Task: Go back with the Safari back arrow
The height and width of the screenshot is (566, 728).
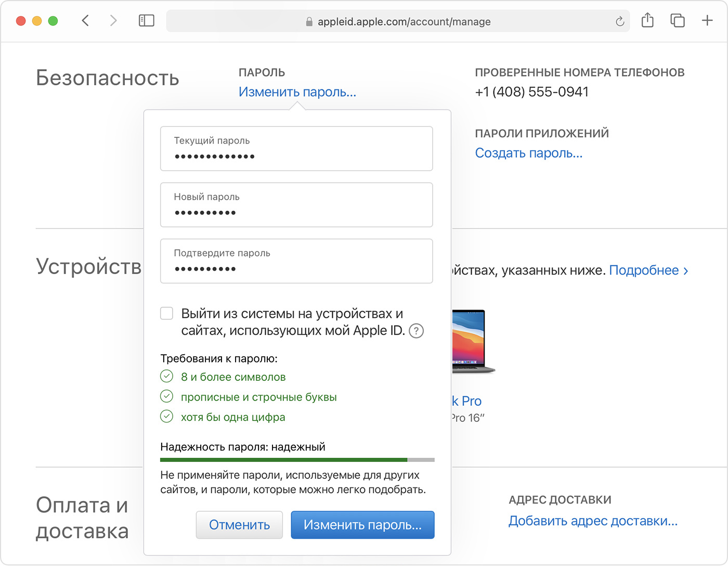Action: click(85, 21)
